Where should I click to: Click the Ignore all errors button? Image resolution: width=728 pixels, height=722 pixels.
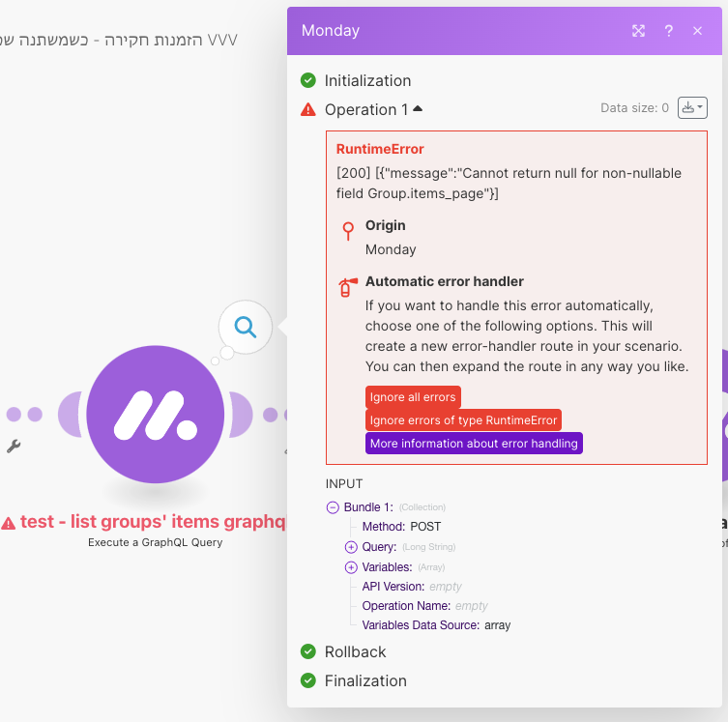tap(413, 397)
